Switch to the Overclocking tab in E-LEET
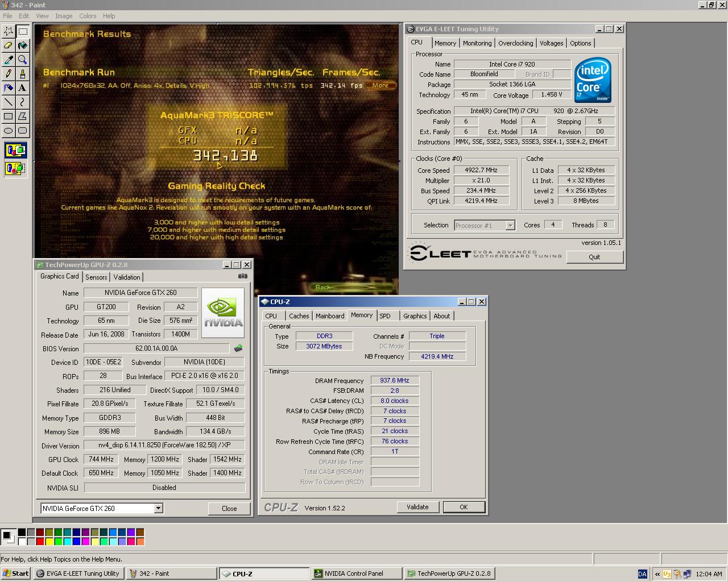 tap(516, 43)
